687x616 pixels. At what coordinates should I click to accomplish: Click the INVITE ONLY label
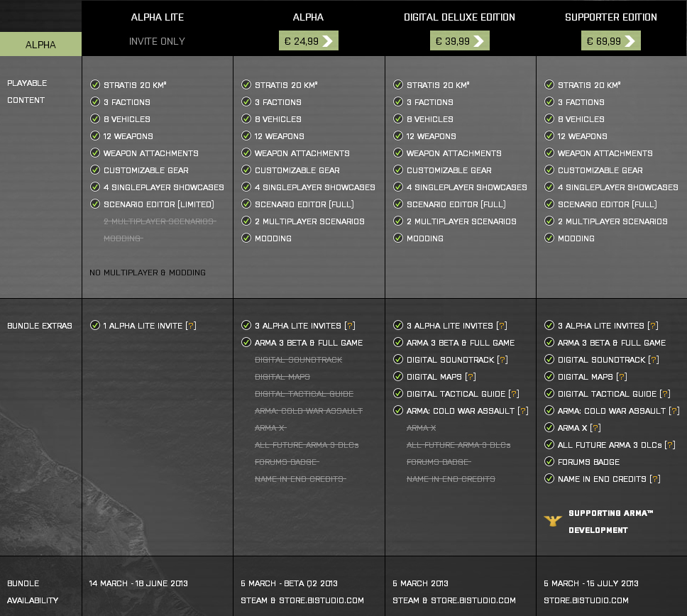pyautogui.click(x=157, y=41)
